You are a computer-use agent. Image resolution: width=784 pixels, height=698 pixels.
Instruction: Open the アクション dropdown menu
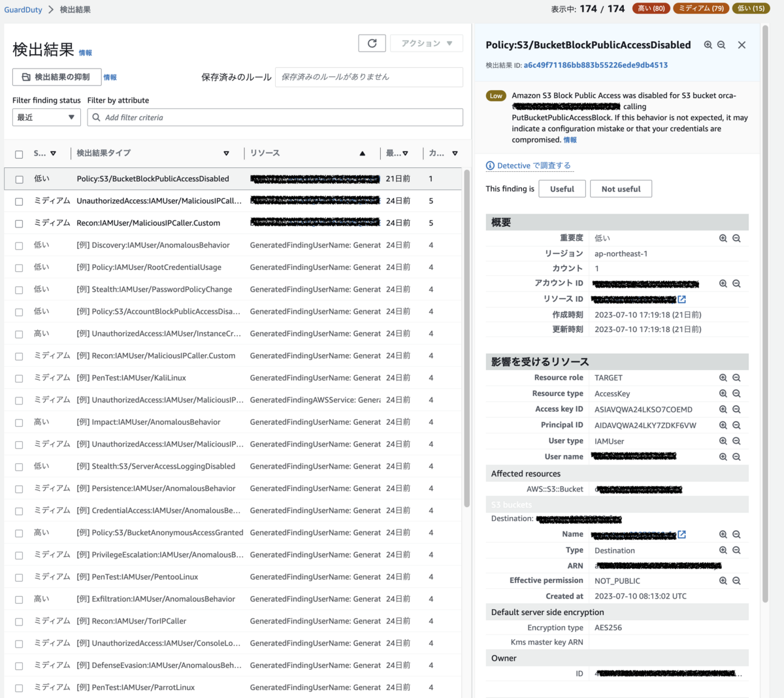point(427,43)
